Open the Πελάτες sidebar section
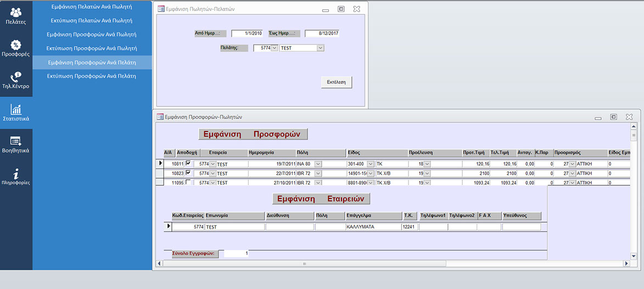The height and width of the screenshot is (289, 644). coord(16,16)
